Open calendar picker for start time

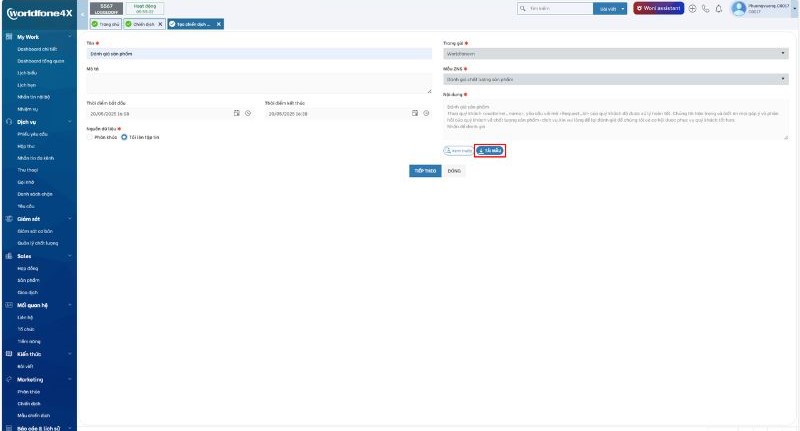click(x=237, y=113)
